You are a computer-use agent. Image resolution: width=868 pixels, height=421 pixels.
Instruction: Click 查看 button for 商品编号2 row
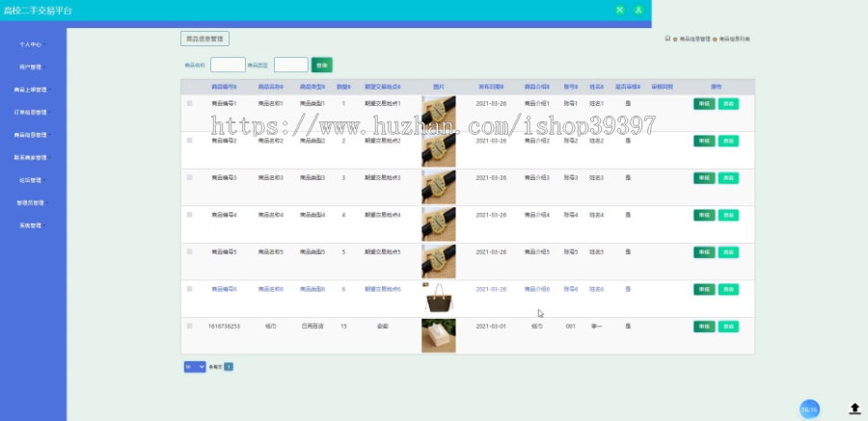pos(728,141)
